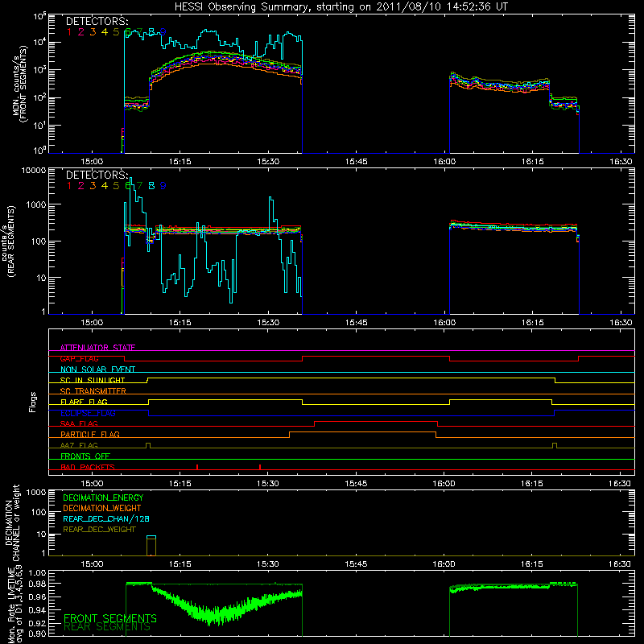Click the rear segments counts/s y-axis label

pos(8,242)
